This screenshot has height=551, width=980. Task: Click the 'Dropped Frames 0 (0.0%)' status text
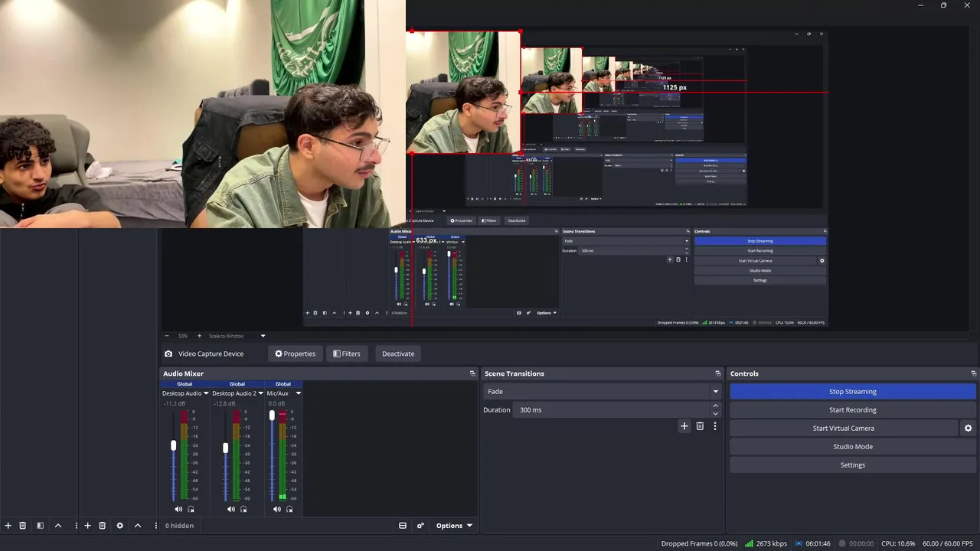[x=700, y=544]
